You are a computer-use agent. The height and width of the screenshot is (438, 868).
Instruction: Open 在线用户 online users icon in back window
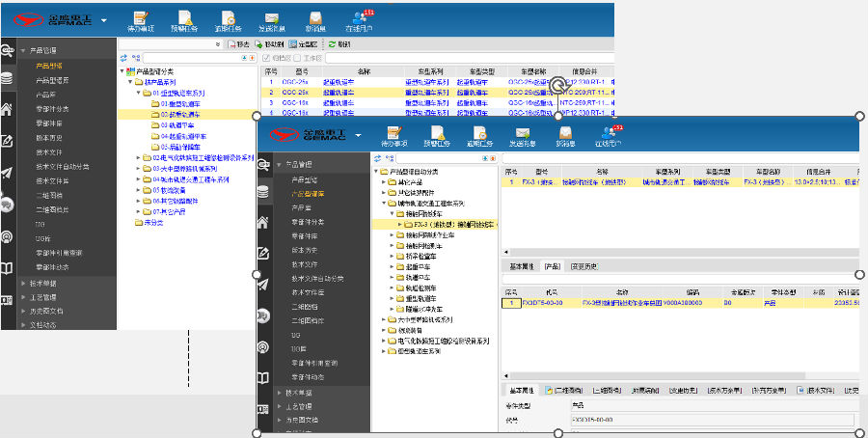click(360, 21)
